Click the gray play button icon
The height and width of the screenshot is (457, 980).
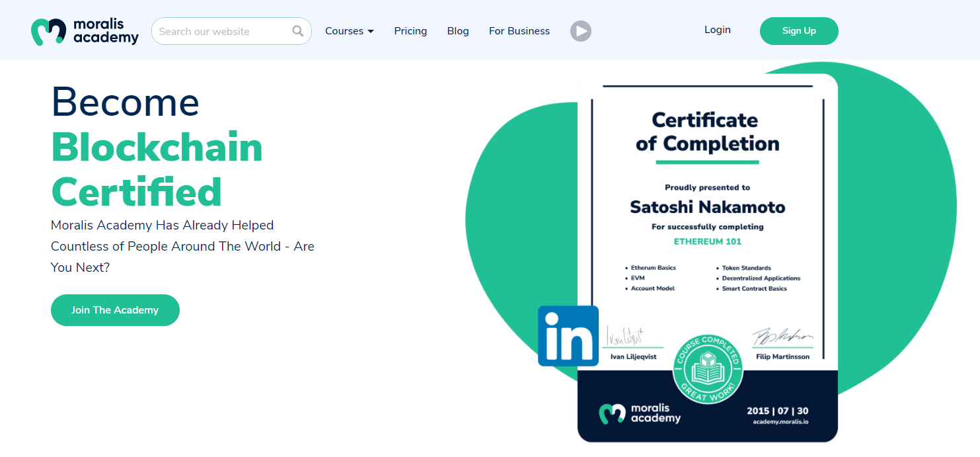click(581, 30)
